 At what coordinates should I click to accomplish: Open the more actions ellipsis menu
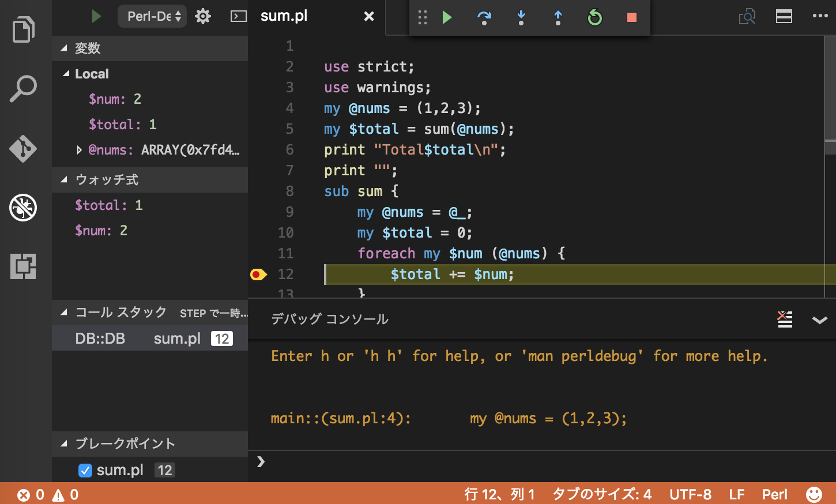820,16
